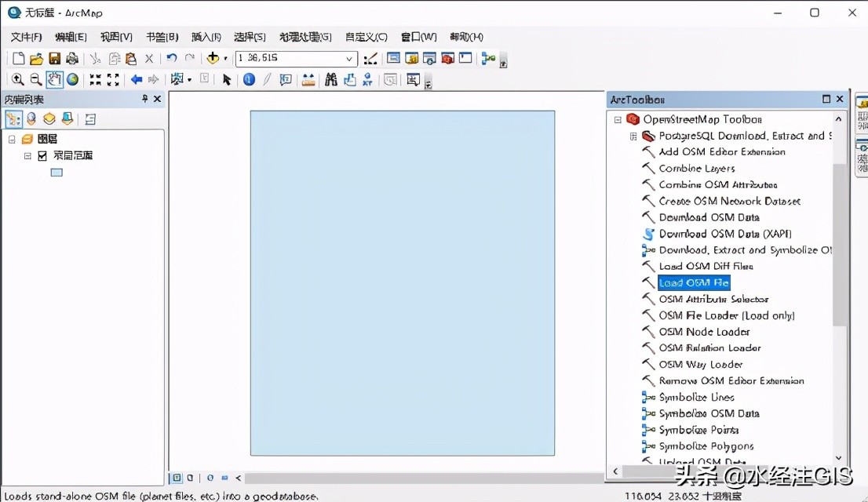
Task: Open the 选择(S) menu
Action: click(250, 37)
